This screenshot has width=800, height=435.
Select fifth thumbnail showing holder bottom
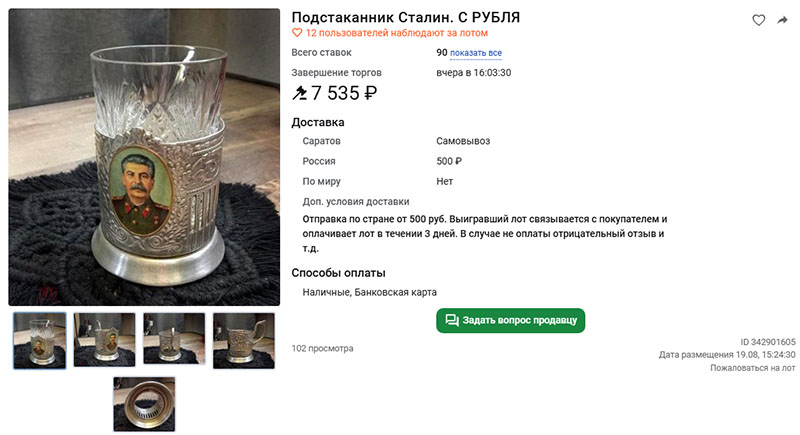tap(144, 404)
